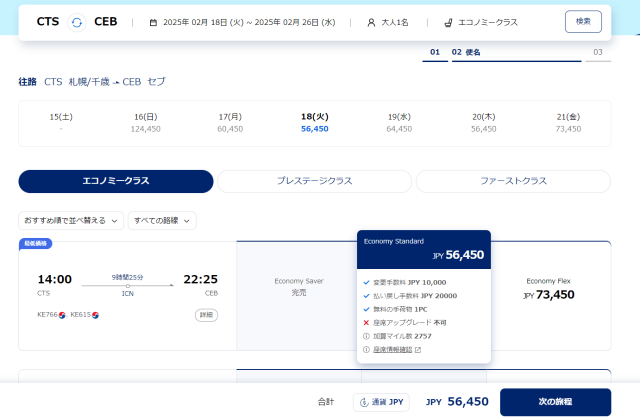This screenshot has width=640, height=419.
Task: Pick the 19(水) date priced 64,450
Action: (x=399, y=123)
